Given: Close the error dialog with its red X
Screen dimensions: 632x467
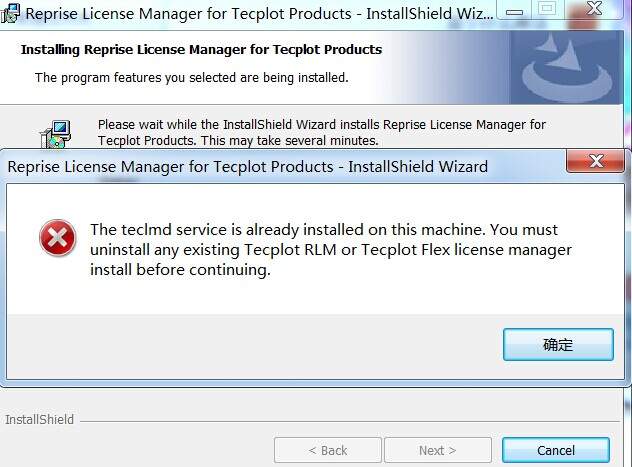Looking at the screenshot, I should (x=597, y=161).
